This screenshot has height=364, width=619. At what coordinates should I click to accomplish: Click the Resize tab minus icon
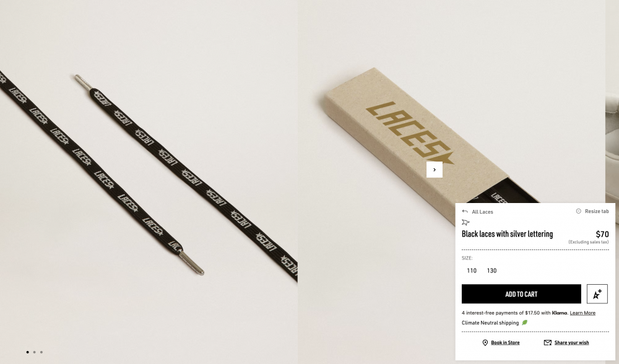579,211
